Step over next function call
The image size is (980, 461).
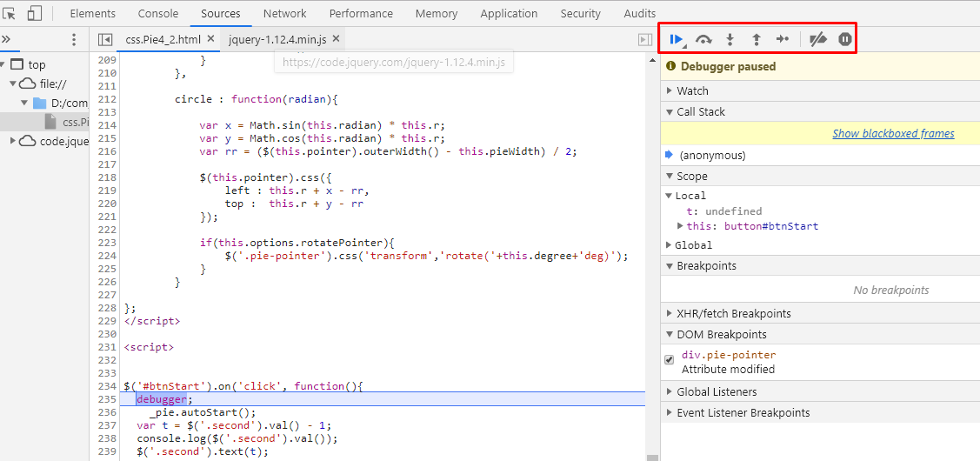click(703, 40)
